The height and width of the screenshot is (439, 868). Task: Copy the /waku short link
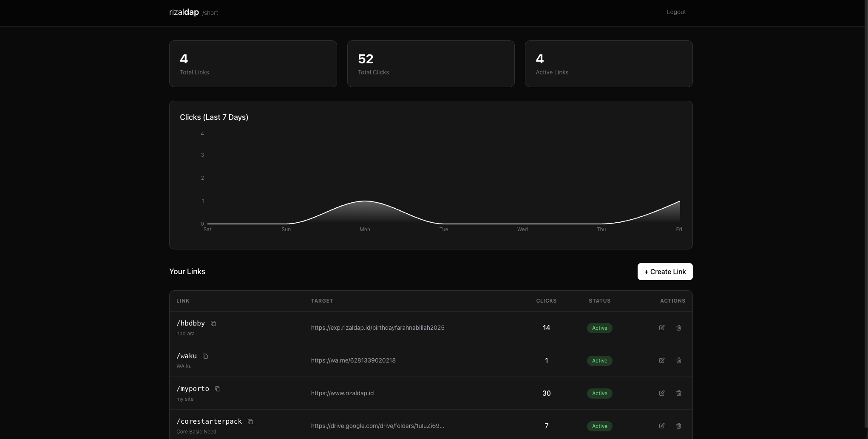(205, 356)
